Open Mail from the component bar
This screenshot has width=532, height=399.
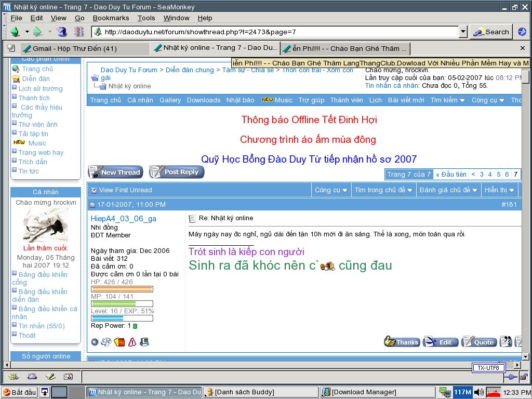pos(32,376)
